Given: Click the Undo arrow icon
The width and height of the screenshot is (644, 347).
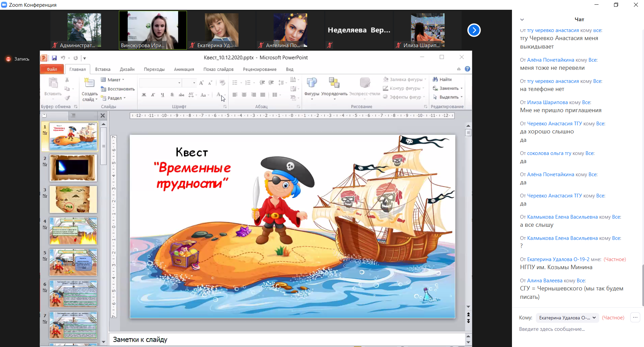Looking at the screenshot, I should tap(63, 58).
